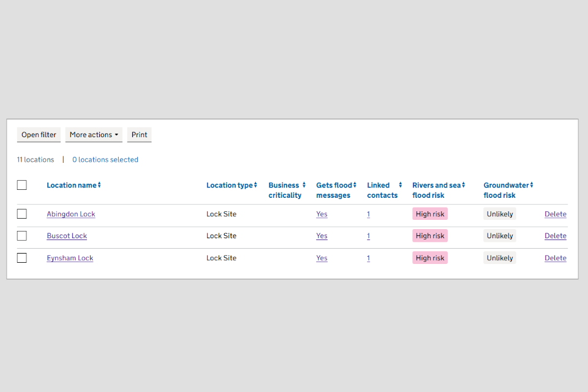The width and height of the screenshot is (588, 392).
Task: Sort by Business criticality arrows
Action: point(304,185)
